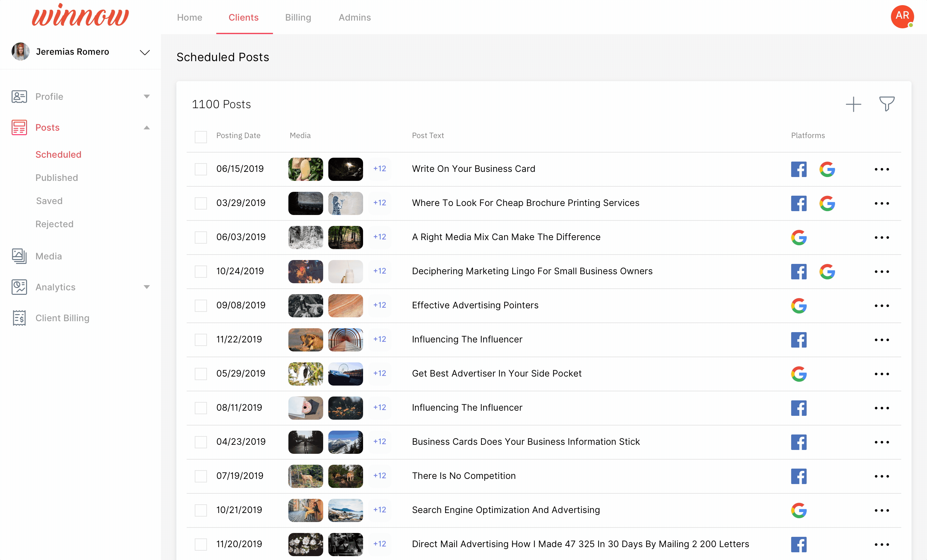Image resolution: width=927 pixels, height=560 pixels.
Task: Expand the Profile section arrow
Action: (x=147, y=97)
